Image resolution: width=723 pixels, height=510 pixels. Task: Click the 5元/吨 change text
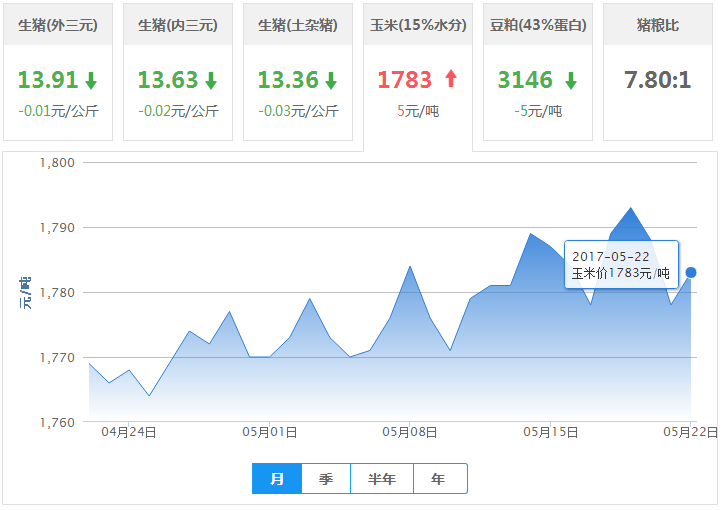[418, 111]
